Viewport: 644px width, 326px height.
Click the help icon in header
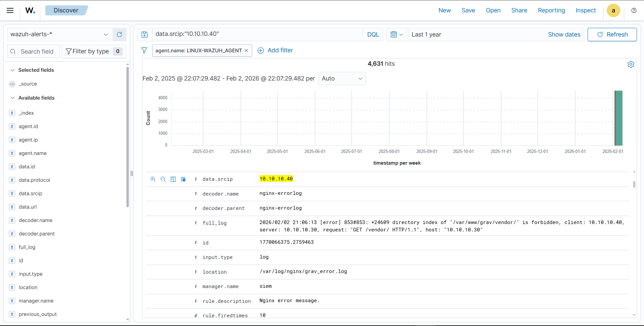[x=634, y=10]
